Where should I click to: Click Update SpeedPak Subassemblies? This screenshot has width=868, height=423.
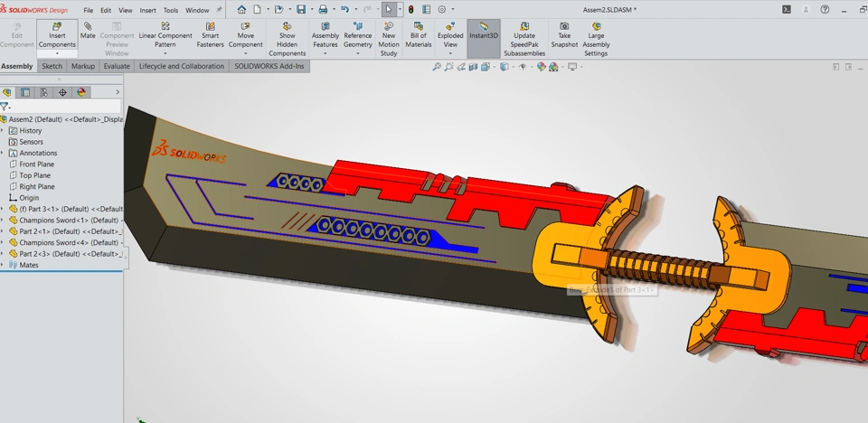(524, 39)
